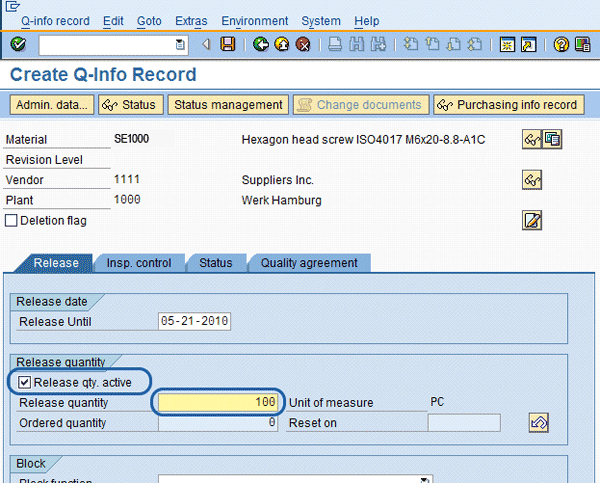This screenshot has height=483, width=600.
Task: Click the Create New Session icon
Action: 507,45
